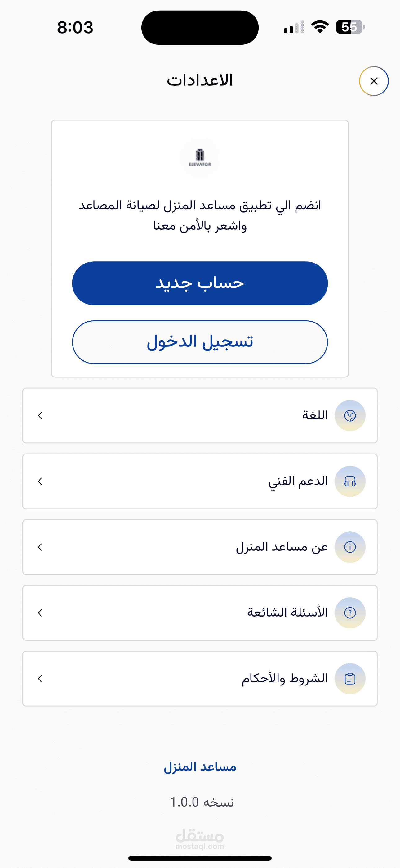Open the اللغة menu item

coord(315,415)
